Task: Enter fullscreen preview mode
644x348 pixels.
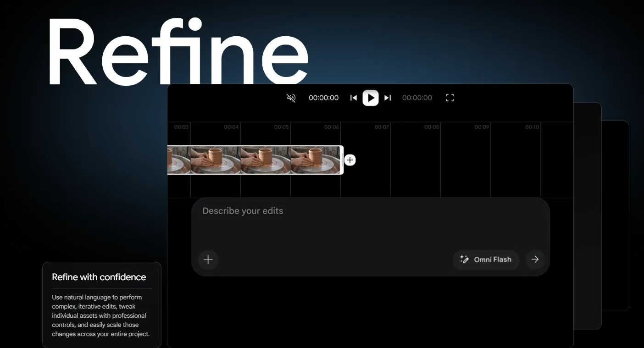Action: [450, 98]
